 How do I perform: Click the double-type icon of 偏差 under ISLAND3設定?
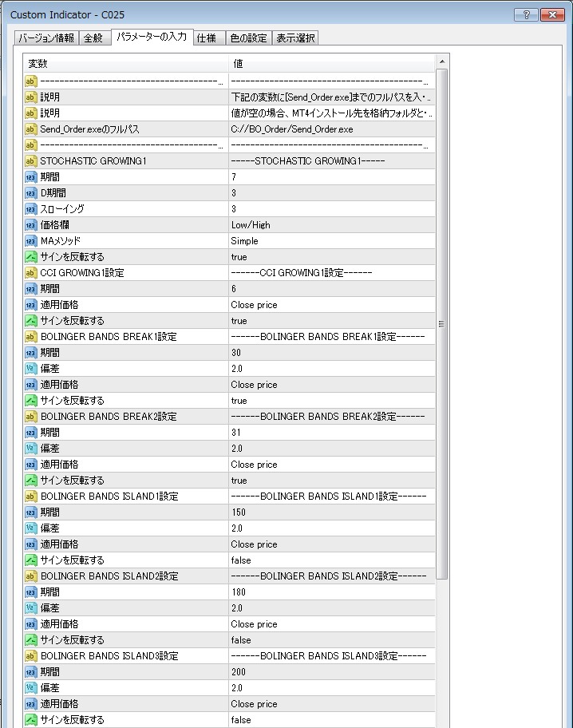30,688
